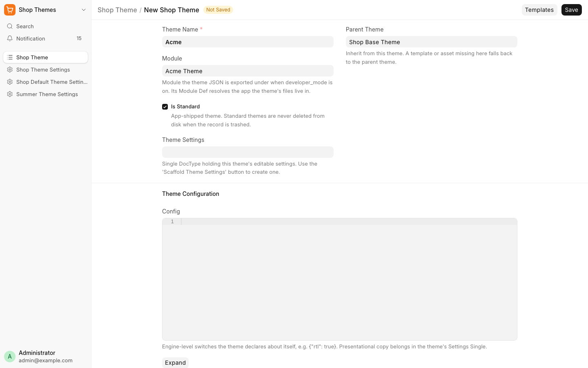588x368 pixels.
Task: Expand the Config code editor
Action: 175,363
